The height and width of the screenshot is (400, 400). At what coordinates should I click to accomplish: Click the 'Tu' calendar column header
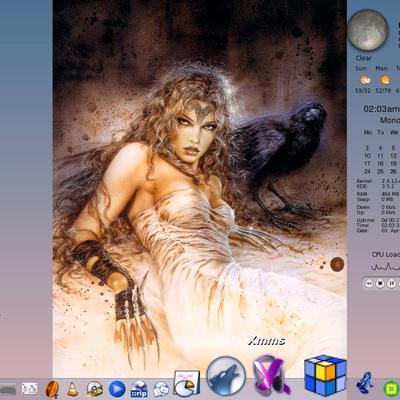tap(380, 132)
